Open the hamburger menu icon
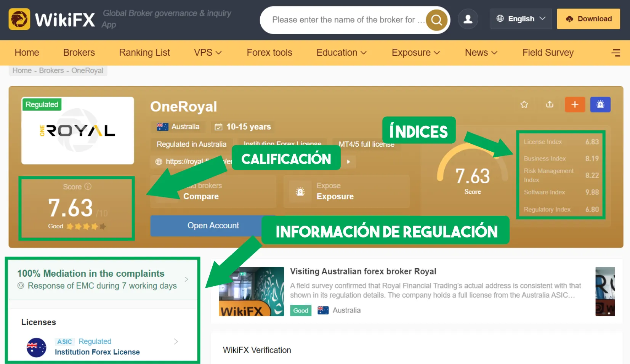 point(616,53)
